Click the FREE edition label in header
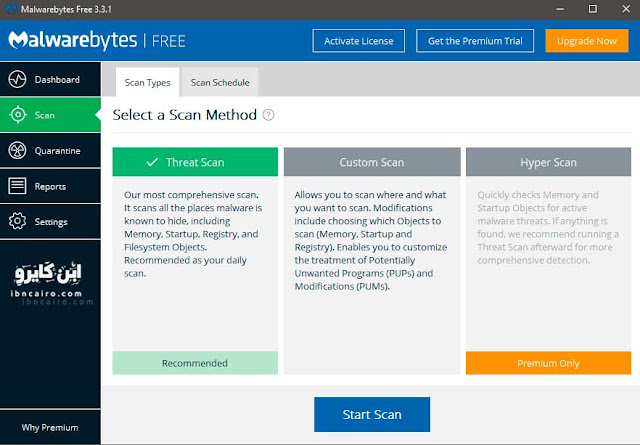Screen dimensions: 640x445 (x=169, y=41)
